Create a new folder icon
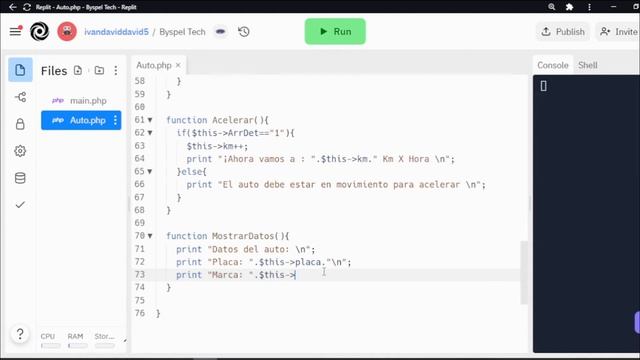640x360 pixels. (99, 70)
